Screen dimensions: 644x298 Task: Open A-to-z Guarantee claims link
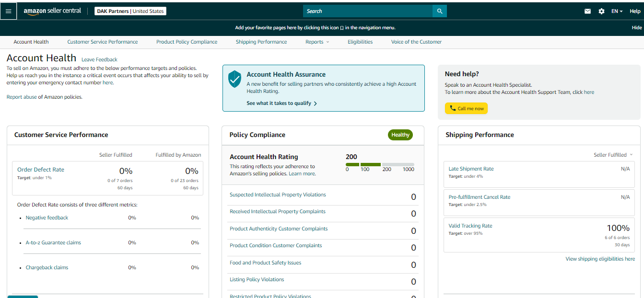[53, 242]
